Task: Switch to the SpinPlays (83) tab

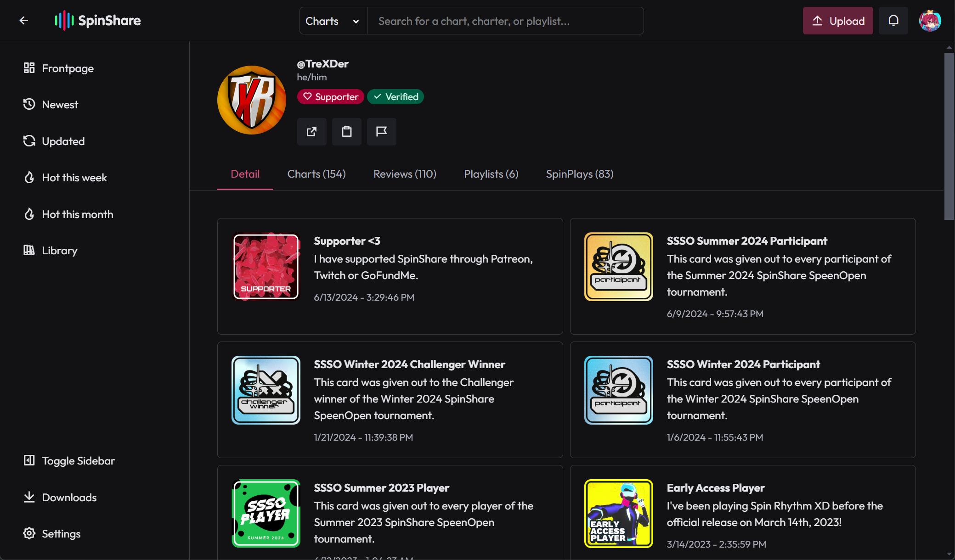Action: tap(580, 174)
